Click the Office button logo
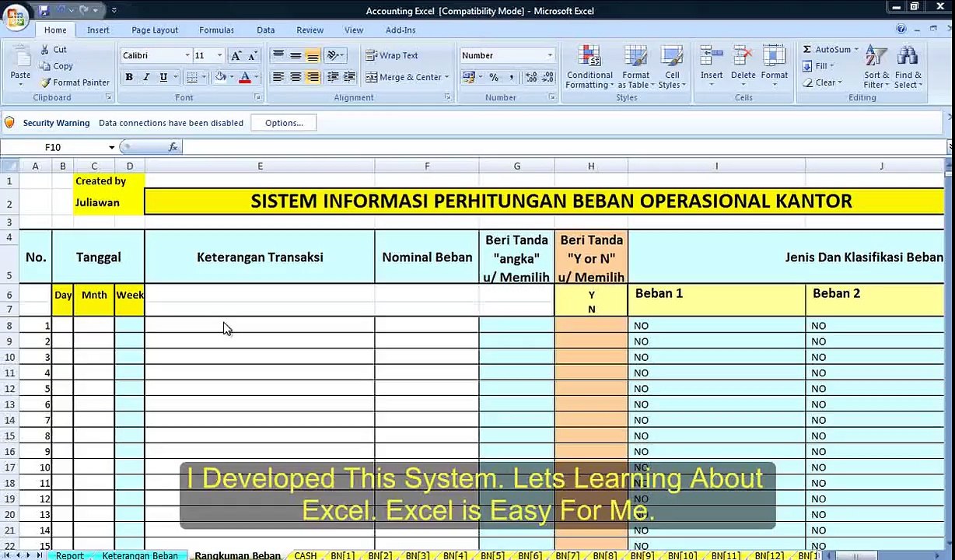The width and height of the screenshot is (955, 560). (x=15, y=17)
